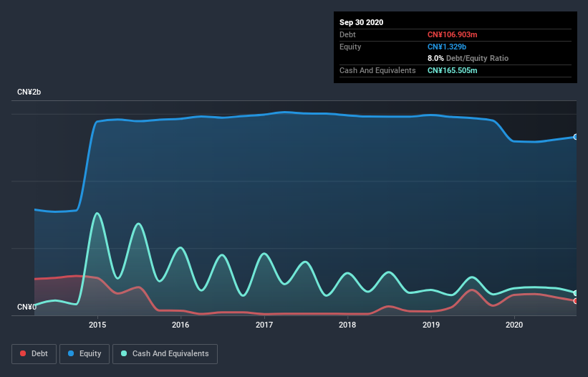Click the 2020 x-axis label
588x377 pixels.
pyautogui.click(x=514, y=325)
